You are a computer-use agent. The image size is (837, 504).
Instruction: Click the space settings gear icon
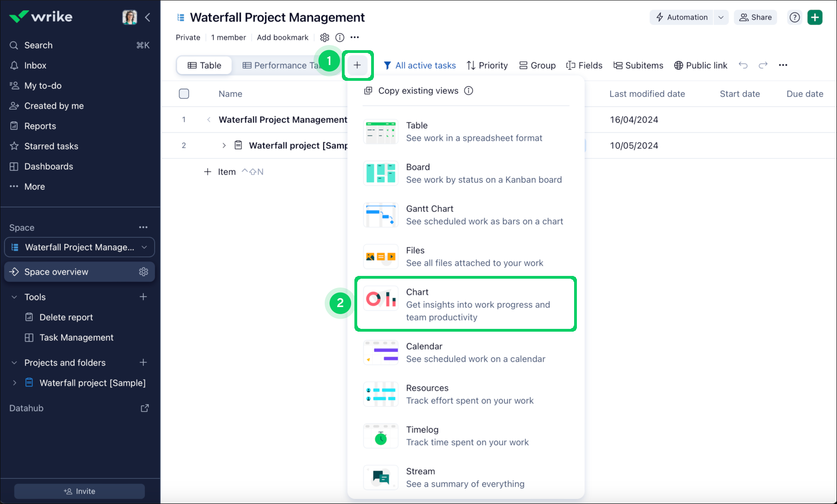(x=325, y=38)
